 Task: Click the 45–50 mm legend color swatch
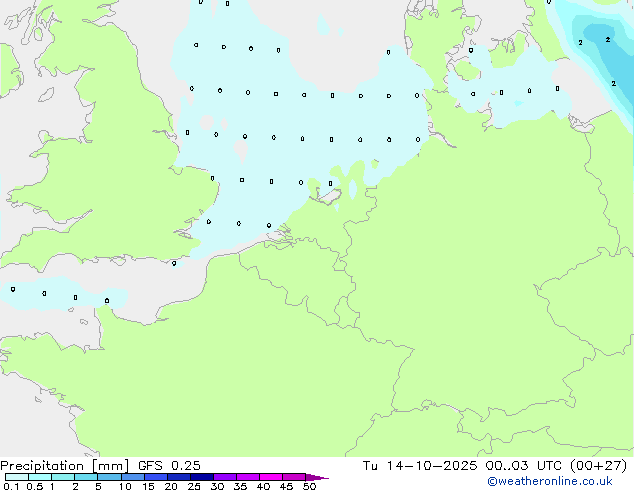point(294,477)
